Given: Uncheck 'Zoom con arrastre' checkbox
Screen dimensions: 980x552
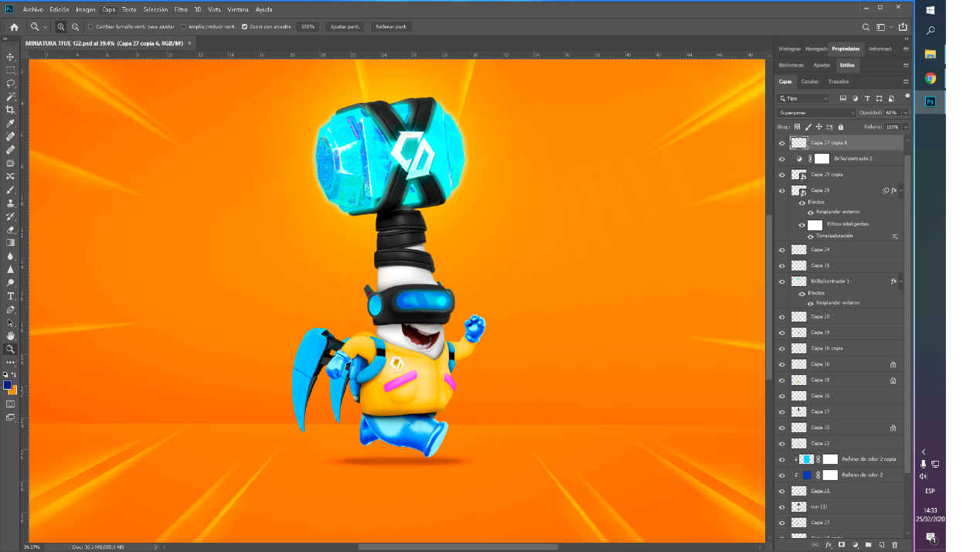Looking at the screenshot, I should [x=244, y=27].
